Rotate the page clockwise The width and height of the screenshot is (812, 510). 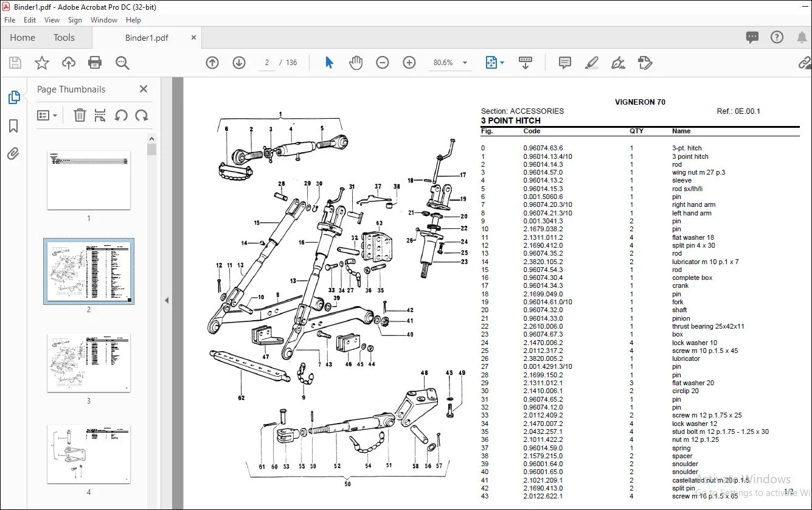point(142,115)
